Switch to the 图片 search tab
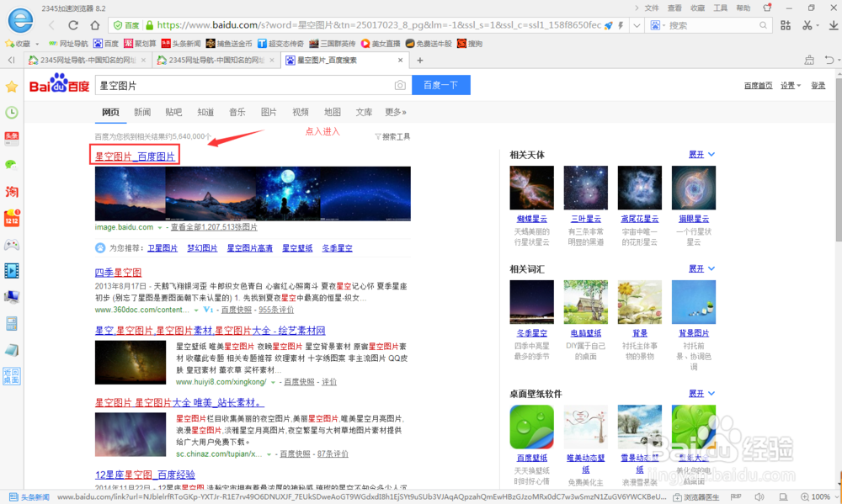This screenshot has height=504, width=842. point(269,112)
